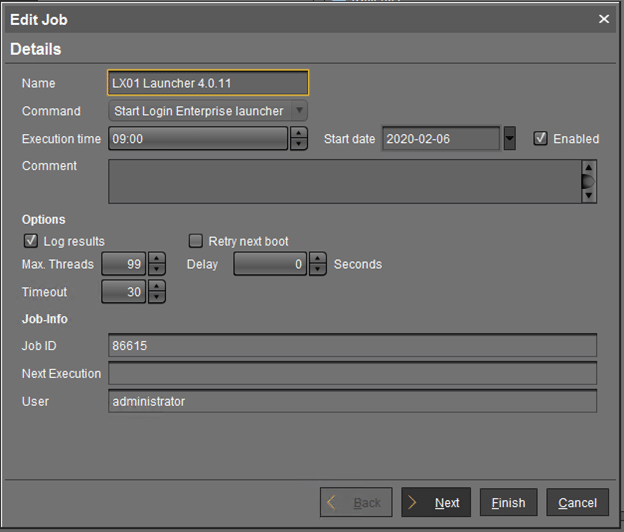Click the Start date field 2020-02-06

[441, 138]
